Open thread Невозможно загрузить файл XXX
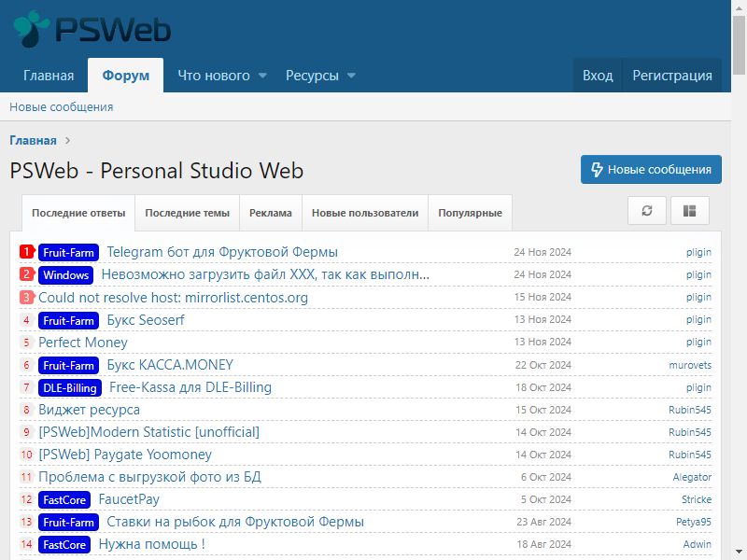The image size is (747, 560). 265,274
